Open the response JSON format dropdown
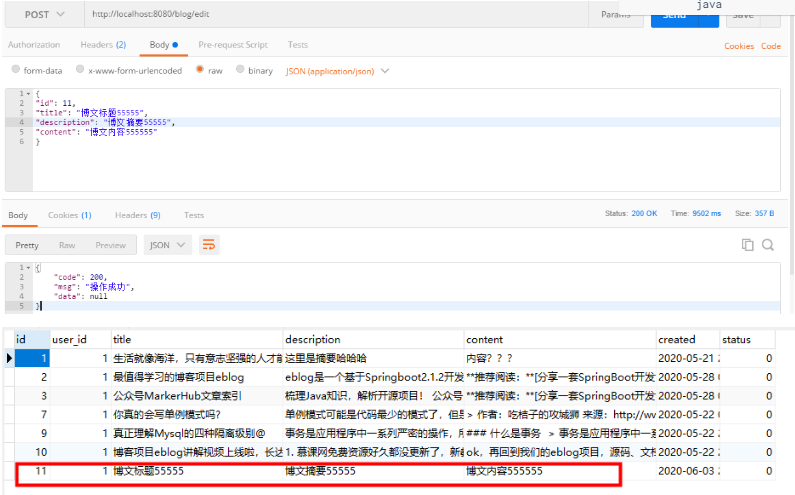The width and height of the screenshot is (795, 495). (167, 245)
